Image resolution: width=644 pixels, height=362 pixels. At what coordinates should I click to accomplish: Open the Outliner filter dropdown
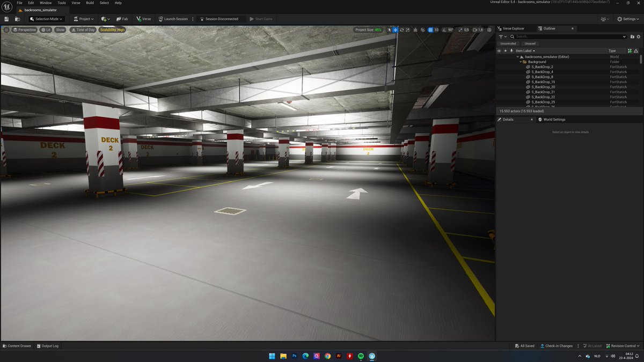click(503, 36)
